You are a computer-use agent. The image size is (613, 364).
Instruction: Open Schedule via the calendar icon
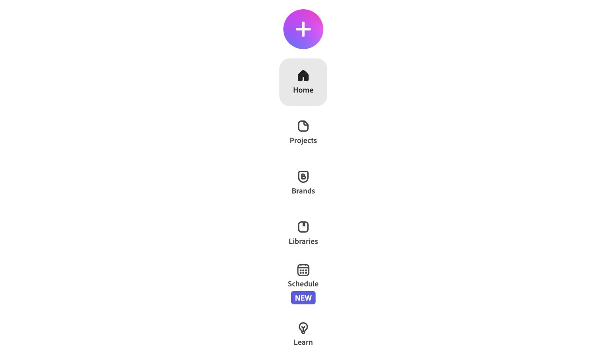303,270
